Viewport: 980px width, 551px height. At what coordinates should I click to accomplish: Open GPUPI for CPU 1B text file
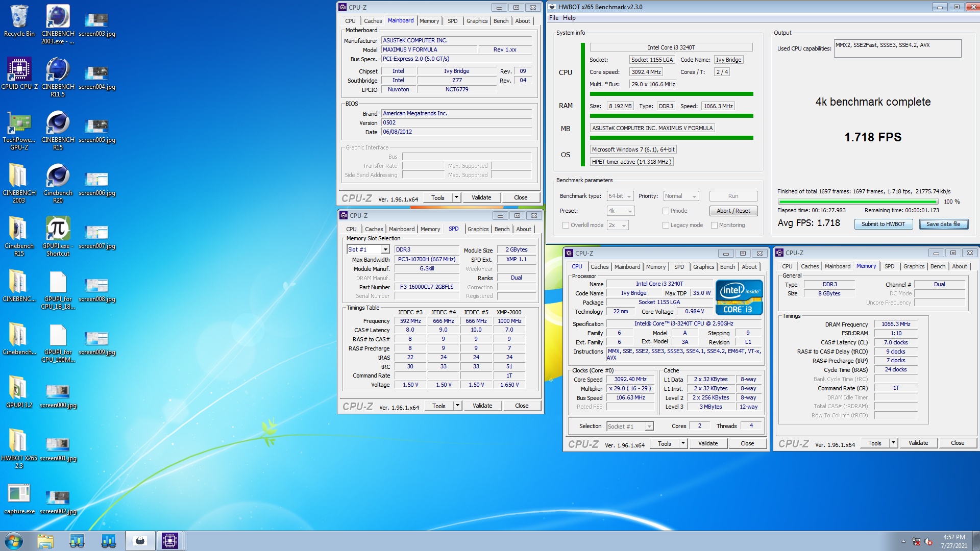click(x=58, y=290)
